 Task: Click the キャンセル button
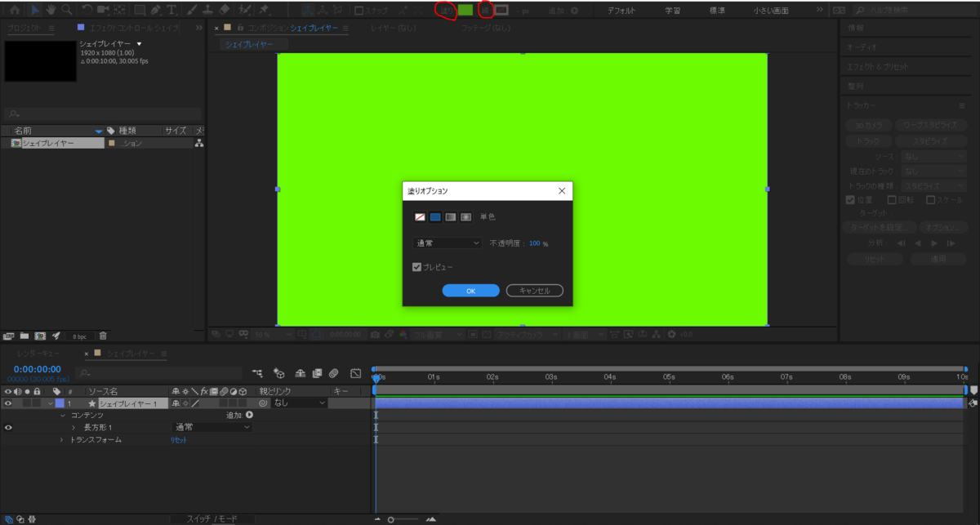534,291
